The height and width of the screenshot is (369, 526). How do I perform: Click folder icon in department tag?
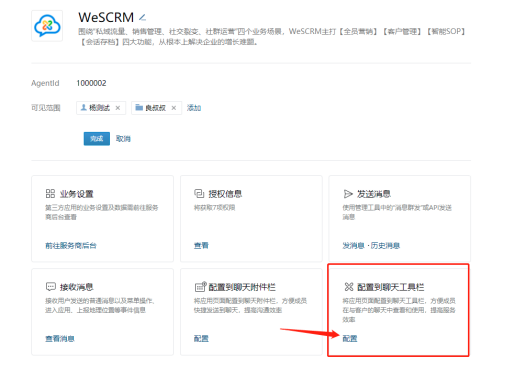(139, 107)
